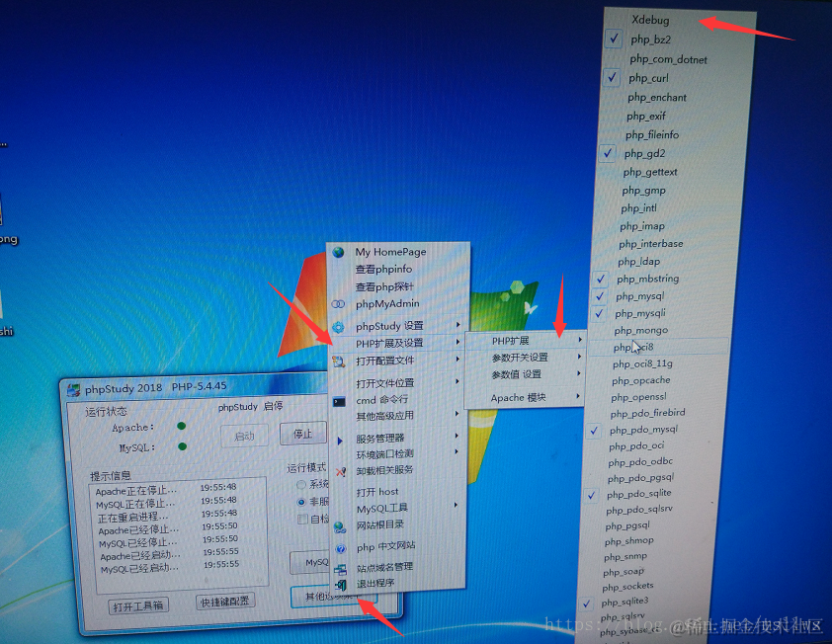Expand the 打开文件位置 submenu arrow
Image resolution: width=832 pixels, height=644 pixels.
[x=457, y=381]
